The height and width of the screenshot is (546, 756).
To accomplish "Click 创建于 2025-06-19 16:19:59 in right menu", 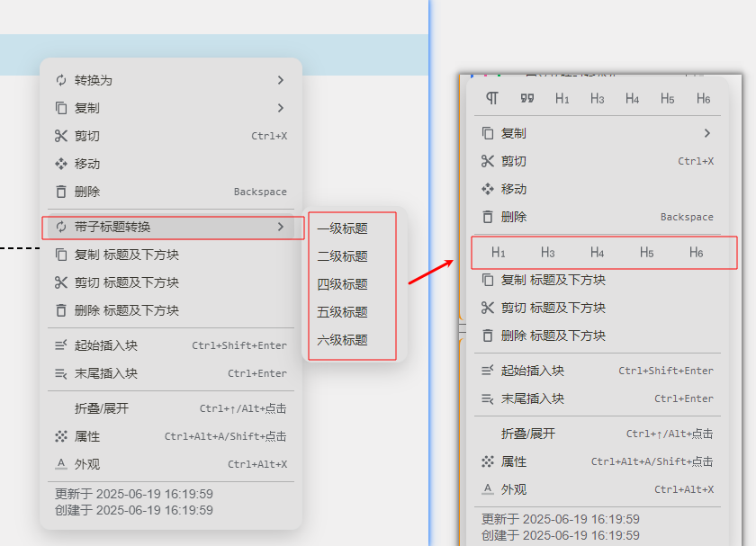I will pos(561,535).
